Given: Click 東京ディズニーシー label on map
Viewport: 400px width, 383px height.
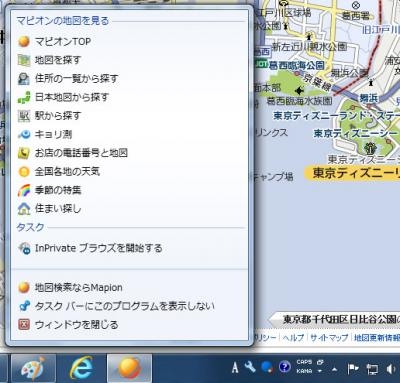Looking at the screenshot, I should [x=356, y=133].
